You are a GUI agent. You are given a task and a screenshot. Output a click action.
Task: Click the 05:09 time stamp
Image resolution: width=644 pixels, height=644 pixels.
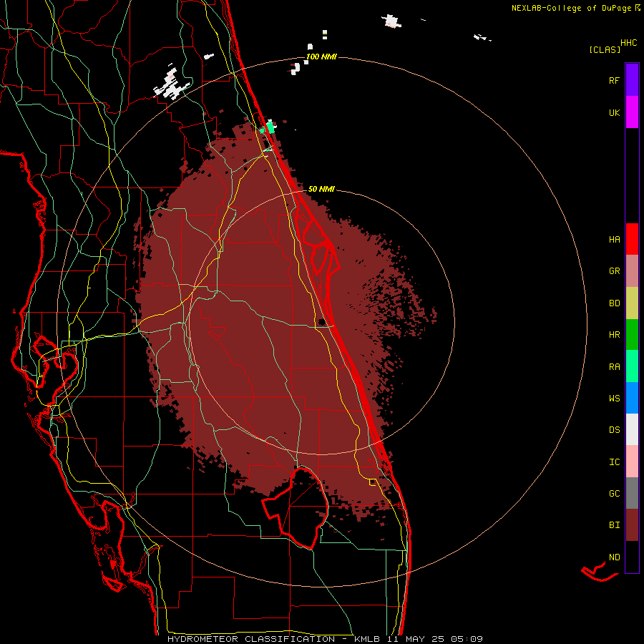tap(467, 639)
